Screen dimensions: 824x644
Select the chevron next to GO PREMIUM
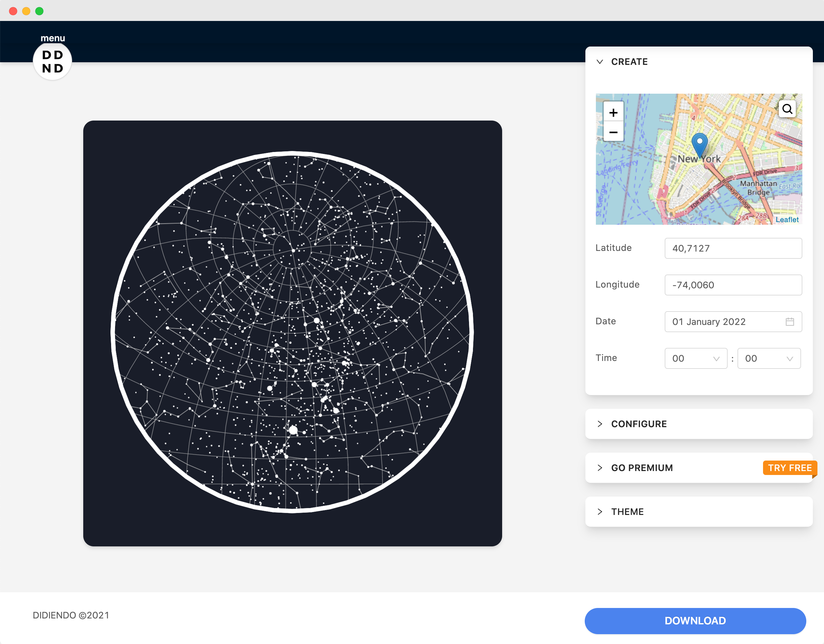(x=600, y=467)
